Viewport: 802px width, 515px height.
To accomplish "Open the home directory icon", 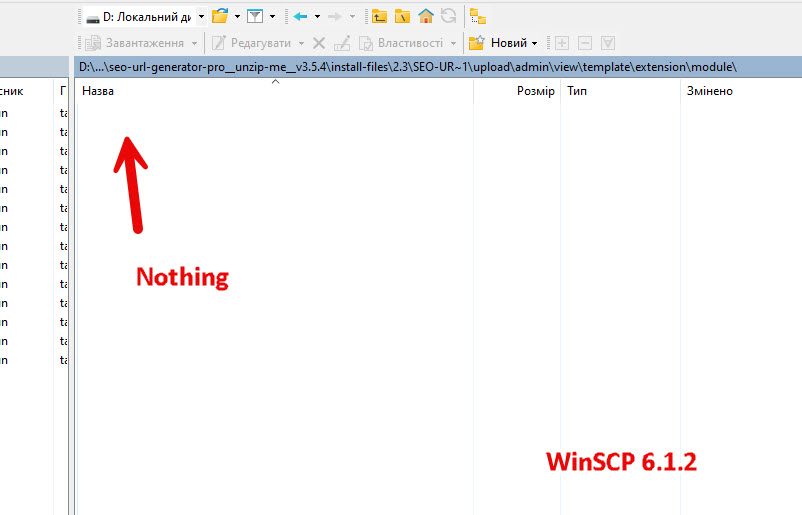I will pos(426,16).
